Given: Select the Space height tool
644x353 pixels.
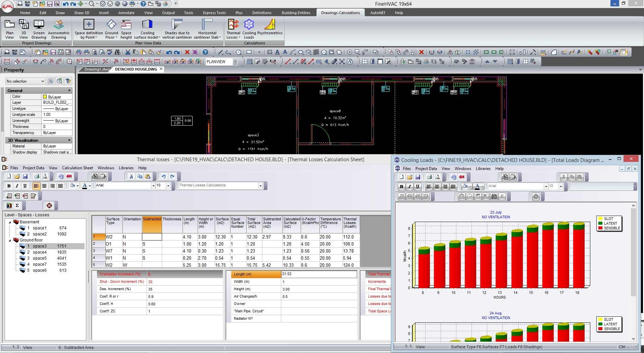Looking at the screenshot, I should tap(126, 29).
